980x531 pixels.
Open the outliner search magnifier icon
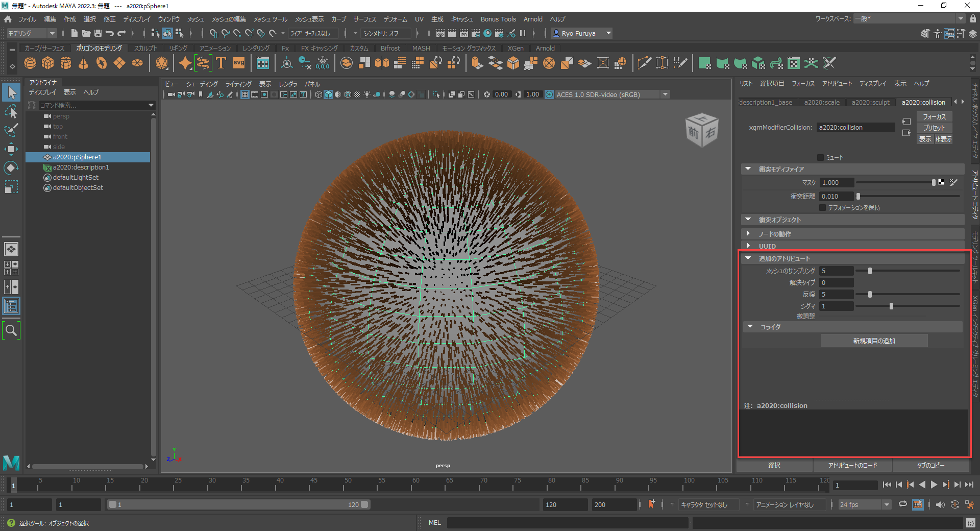[x=11, y=331]
